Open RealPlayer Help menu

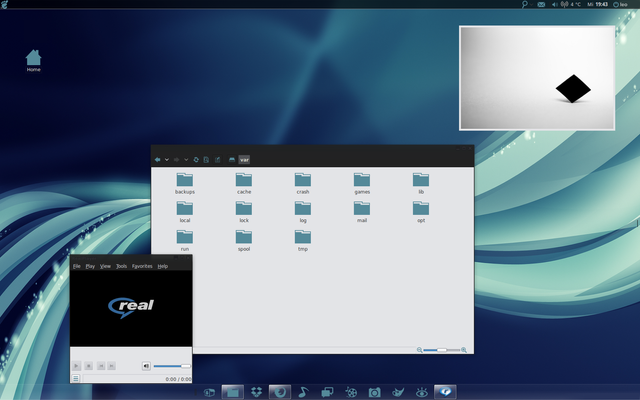(x=162, y=266)
